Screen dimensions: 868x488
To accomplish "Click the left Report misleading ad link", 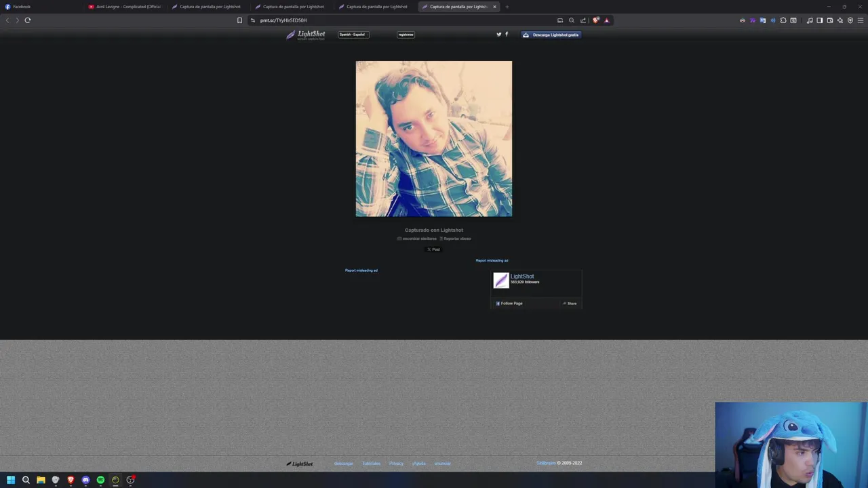I will tap(361, 270).
